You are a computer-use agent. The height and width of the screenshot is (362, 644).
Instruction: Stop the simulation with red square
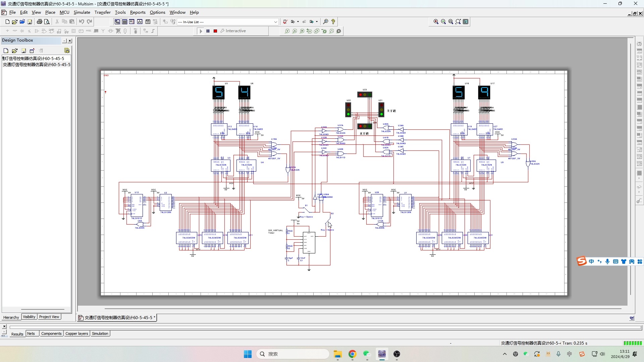point(215,31)
